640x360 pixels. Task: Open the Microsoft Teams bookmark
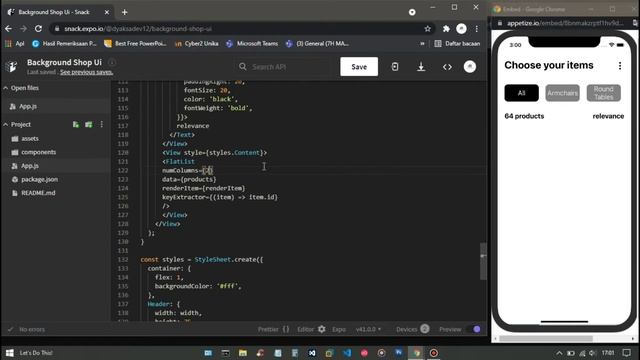click(x=252, y=44)
